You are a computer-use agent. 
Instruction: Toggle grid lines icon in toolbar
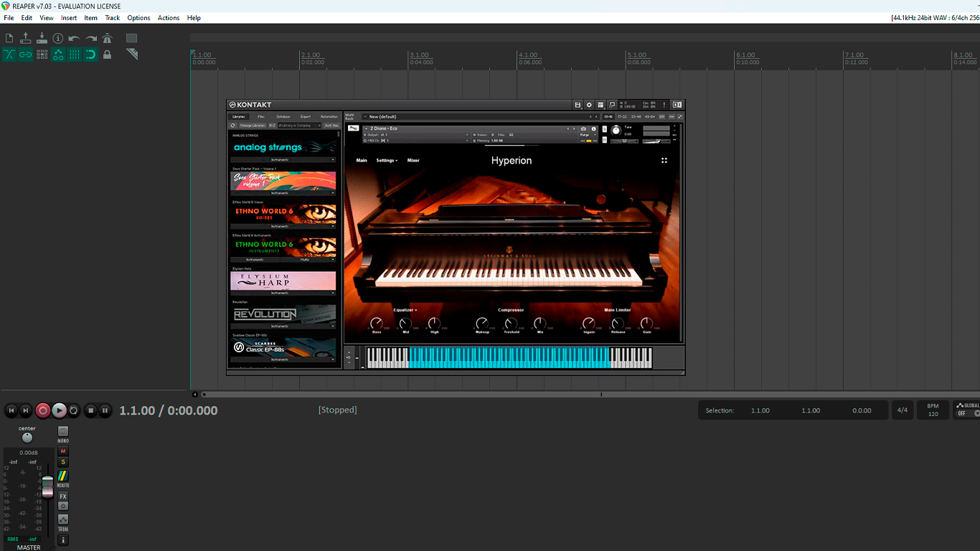75,55
